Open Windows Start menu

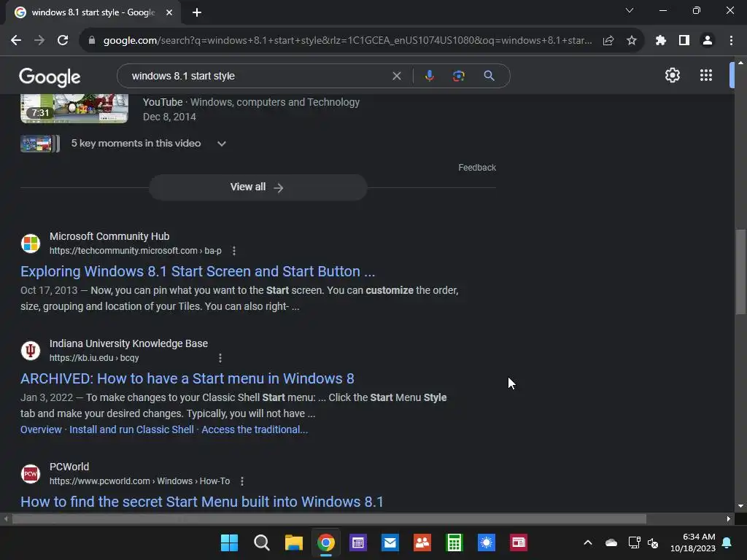(229, 542)
